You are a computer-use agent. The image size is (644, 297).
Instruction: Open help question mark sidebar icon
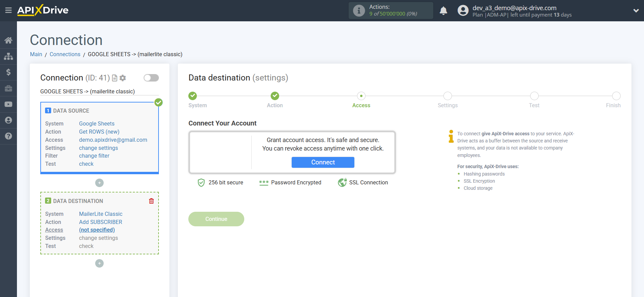(8, 136)
